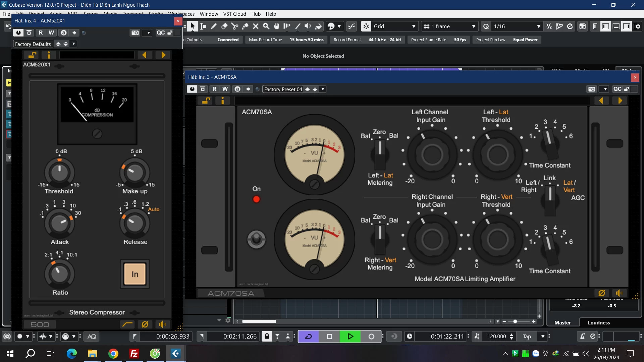Viewport: 644px width, 362px height.
Task: Click the Record button in transport bar
Action: [x=371, y=337]
